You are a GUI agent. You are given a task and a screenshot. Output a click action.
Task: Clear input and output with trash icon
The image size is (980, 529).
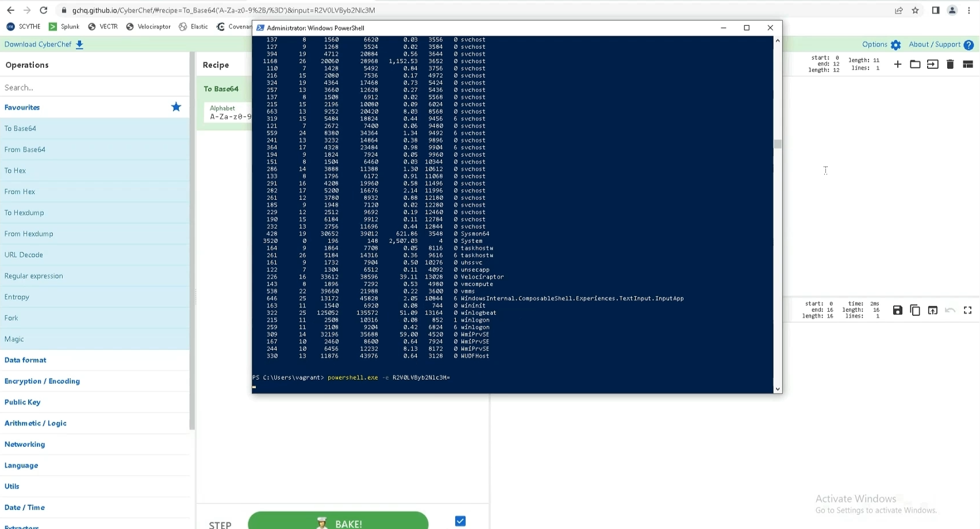[950, 64]
